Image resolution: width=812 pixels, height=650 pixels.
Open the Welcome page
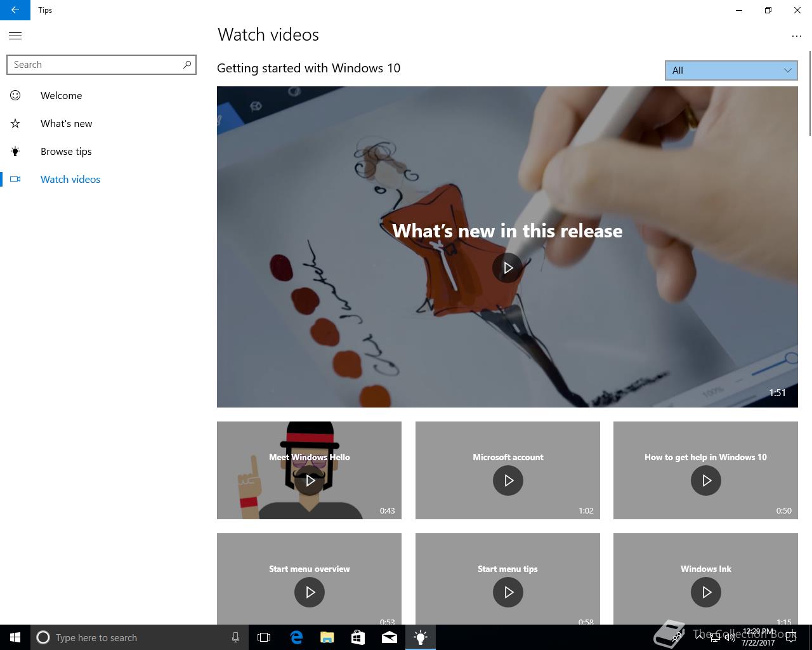(x=101, y=95)
